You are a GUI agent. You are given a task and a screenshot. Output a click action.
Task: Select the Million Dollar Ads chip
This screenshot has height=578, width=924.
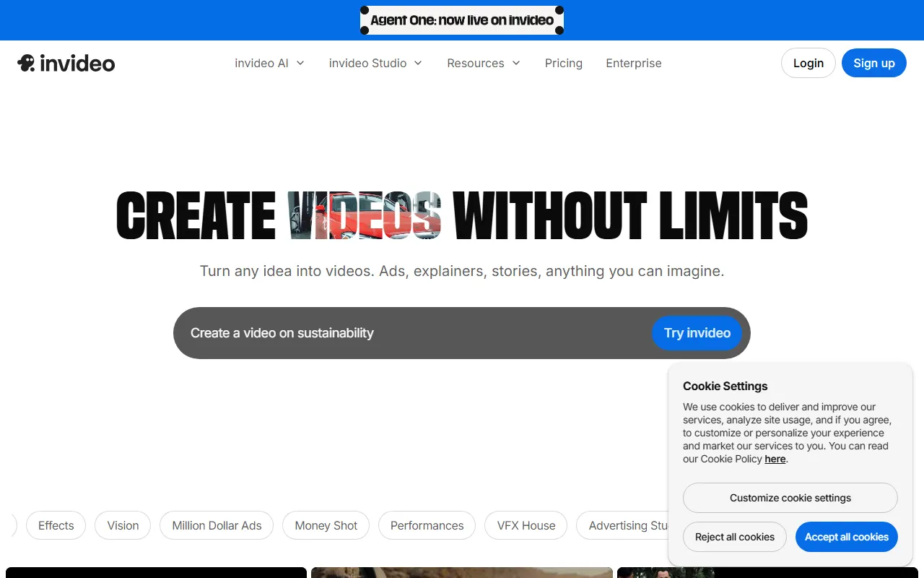pyautogui.click(x=217, y=525)
